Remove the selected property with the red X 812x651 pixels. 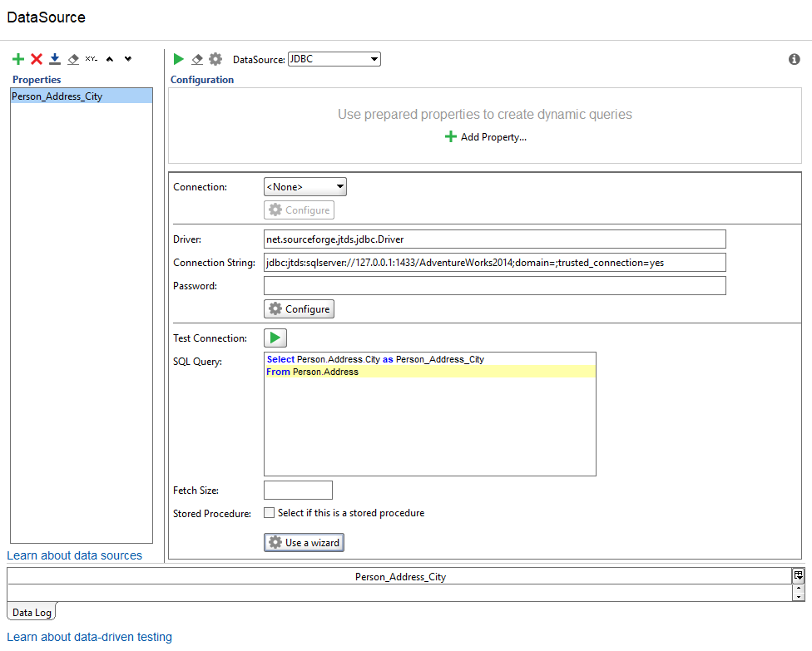point(37,59)
